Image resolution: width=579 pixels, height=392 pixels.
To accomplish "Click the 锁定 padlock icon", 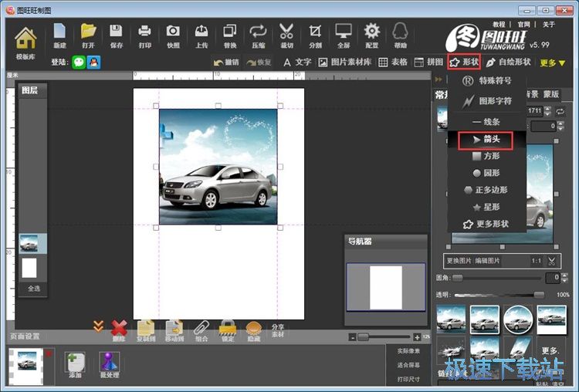I will click(227, 329).
